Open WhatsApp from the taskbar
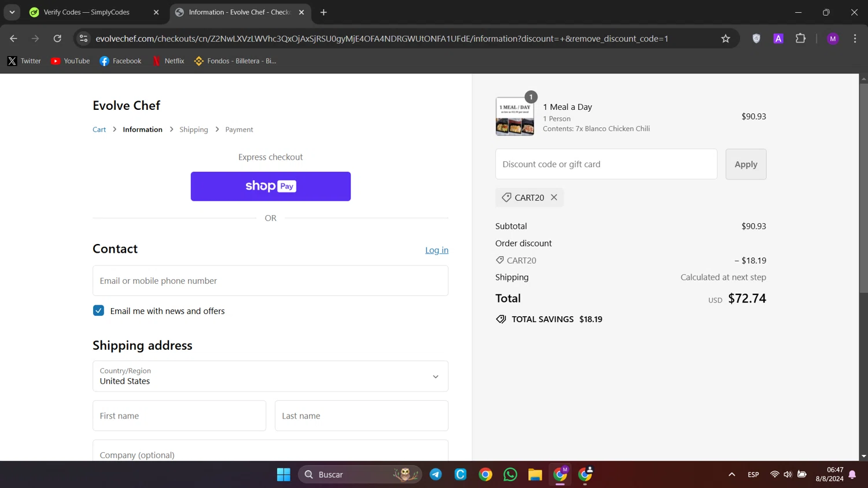Screen dimensions: 868x488 coord(510,475)
